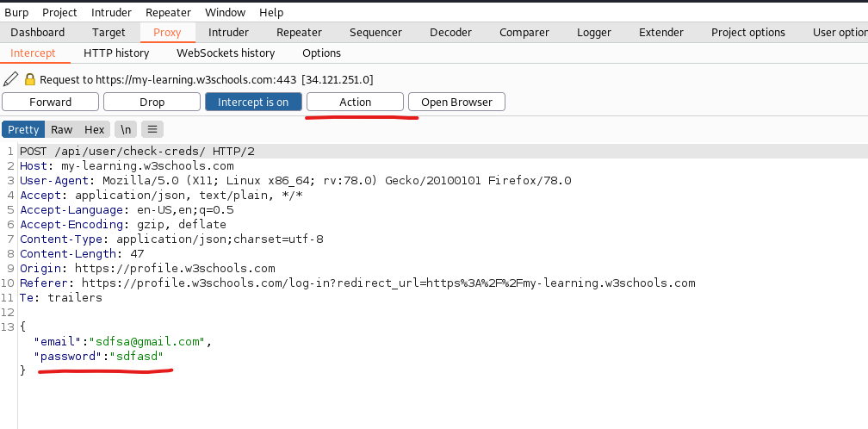Open the hamburger message editor menu
Screen dimensions: 868x429
[152, 129]
